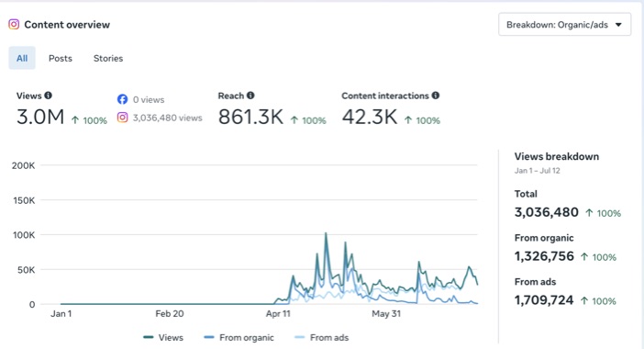
Task: Select the All tab
Action: pyautogui.click(x=22, y=58)
